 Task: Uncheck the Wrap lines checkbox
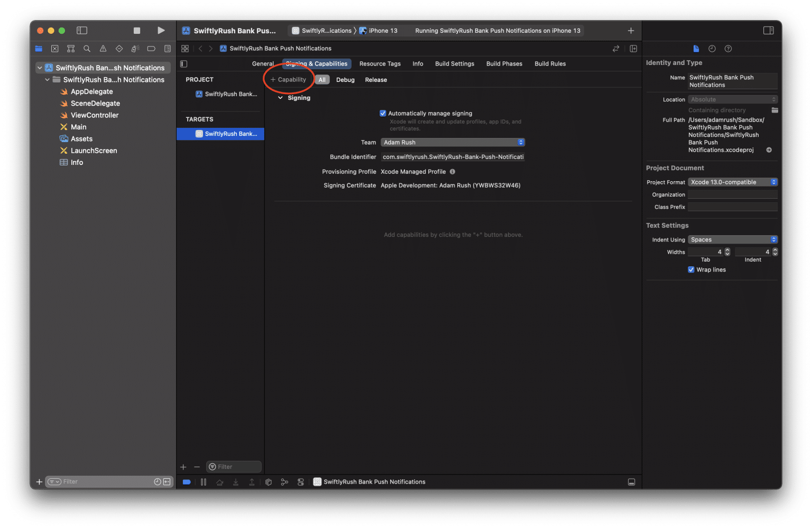coord(691,270)
